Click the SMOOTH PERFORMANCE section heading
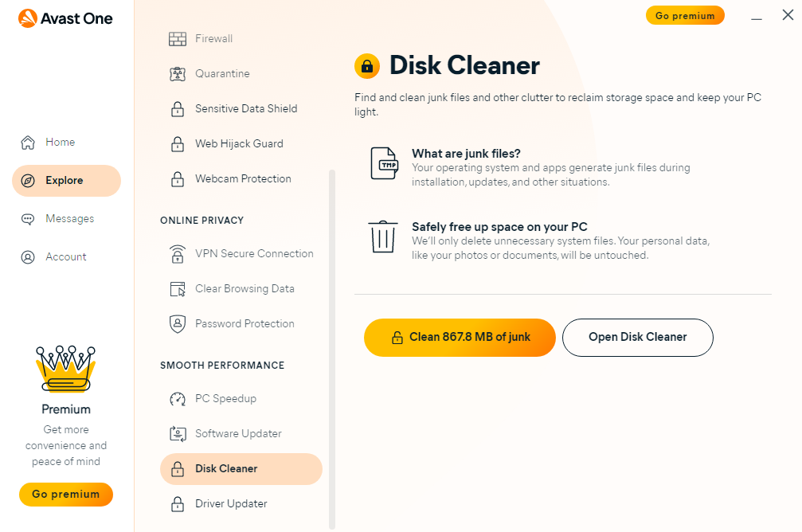802x532 pixels. point(222,366)
